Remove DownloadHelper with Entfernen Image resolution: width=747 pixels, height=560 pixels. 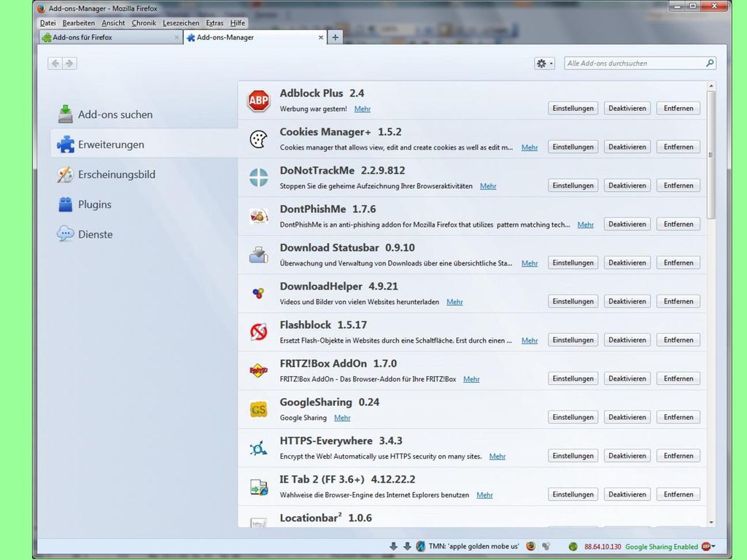click(678, 301)
